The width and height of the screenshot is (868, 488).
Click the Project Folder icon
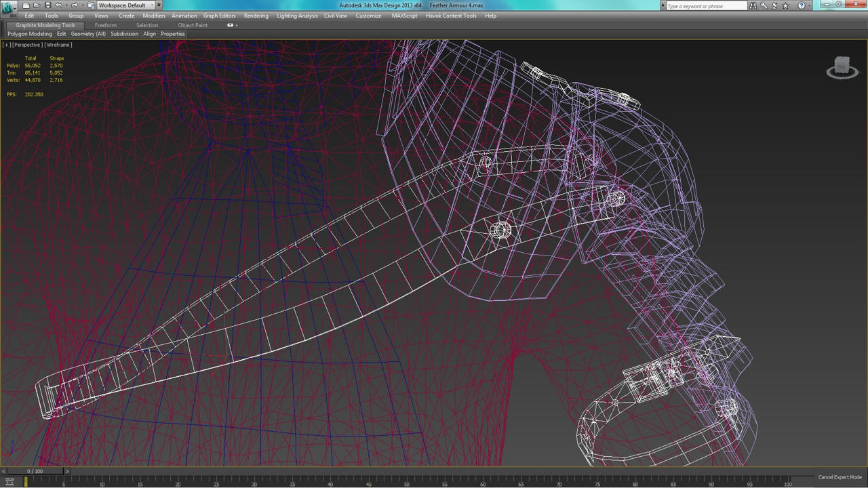91,5
